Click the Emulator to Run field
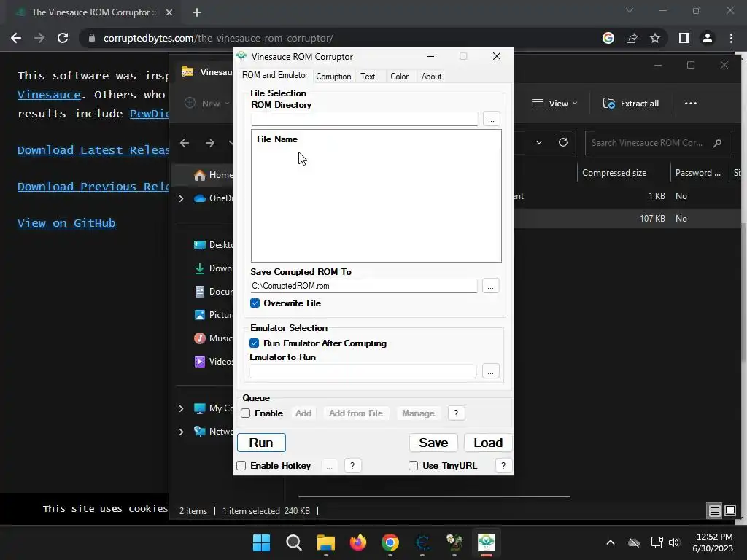 coord(363,371)
